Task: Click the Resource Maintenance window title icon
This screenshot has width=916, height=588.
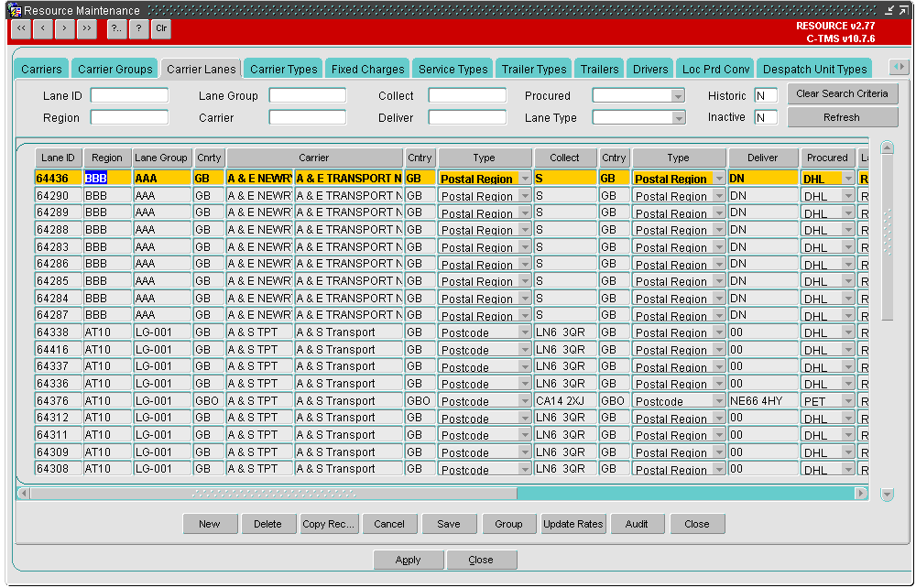Action: [x=15, y=10]
